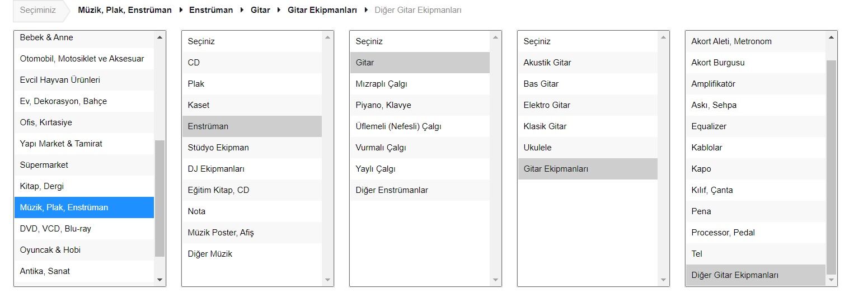This screenshot has height=307, width=868.
Task: Click scroll-up arrow in last subcategory list
Action: tap(831, 37)
